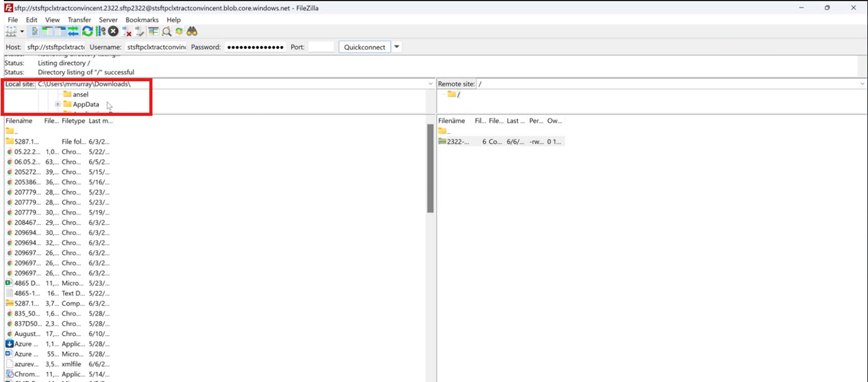Screen dimensions: 868x382
Task: Click the reconnect to last server icon
Action: pos(139,31)
